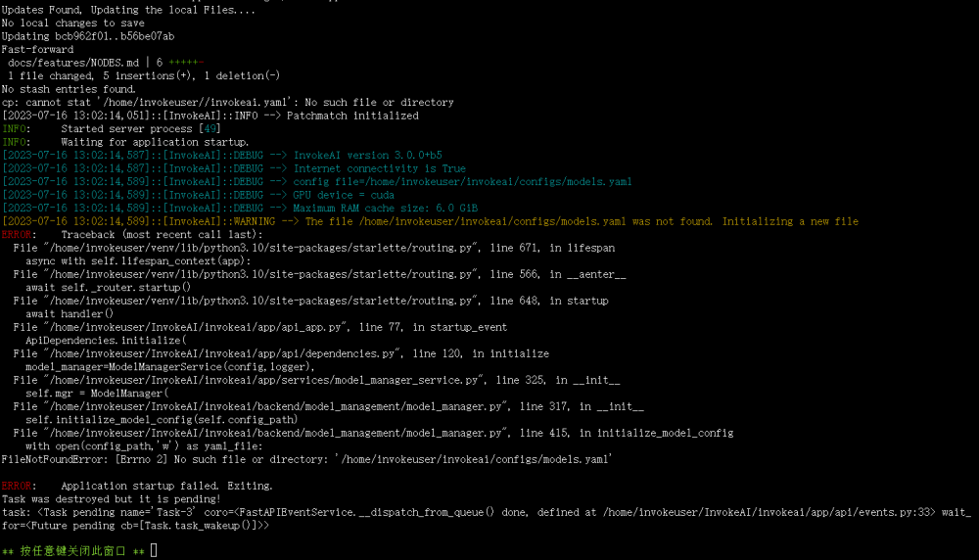Click the 'docs/features/NODES.md' file name
Viewport: 979px width, 560px height.
(x=73, y=63)
